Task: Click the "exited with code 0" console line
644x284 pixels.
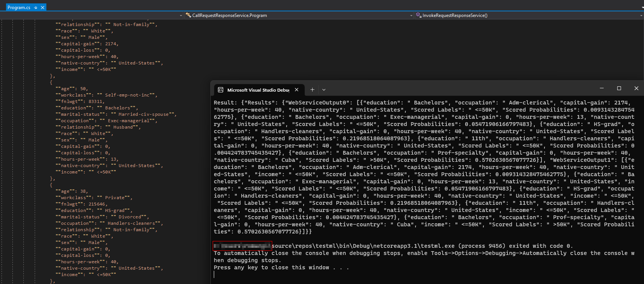Action: pos(393,246)
